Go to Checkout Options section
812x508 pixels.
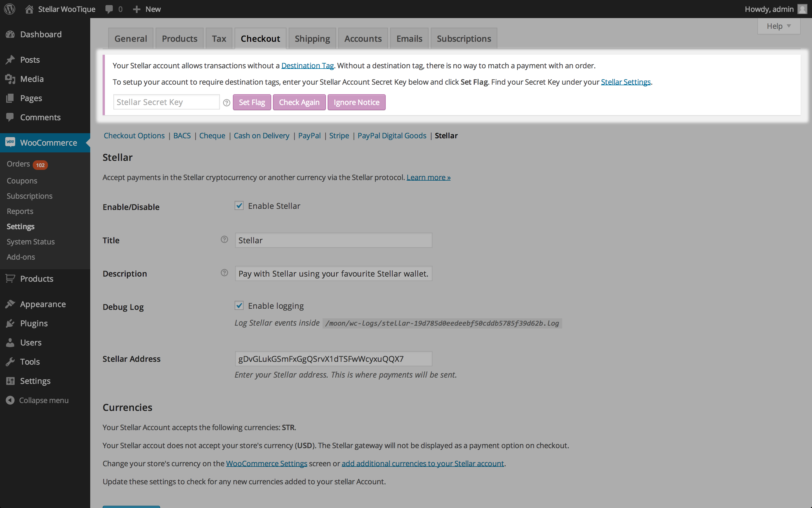[134, 135]
